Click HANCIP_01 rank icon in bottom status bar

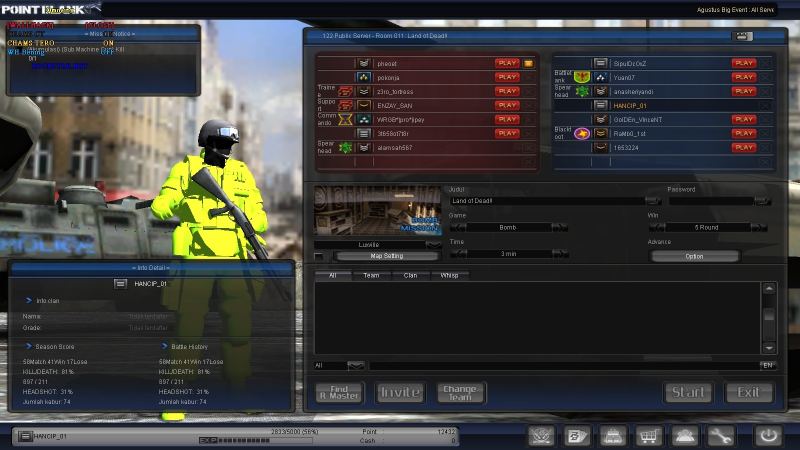point(25,436)
